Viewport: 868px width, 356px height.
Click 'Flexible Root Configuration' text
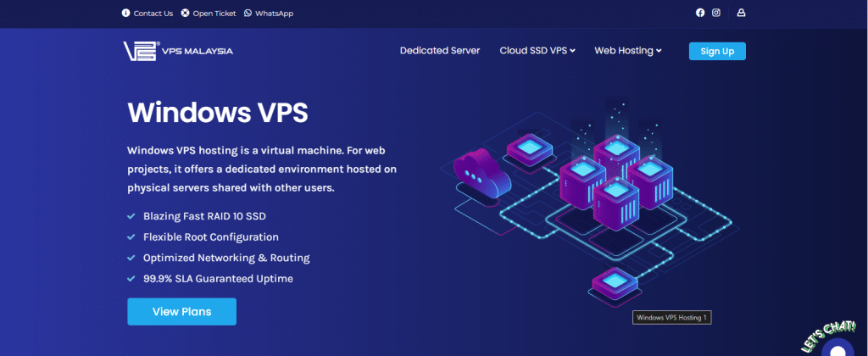211,237
